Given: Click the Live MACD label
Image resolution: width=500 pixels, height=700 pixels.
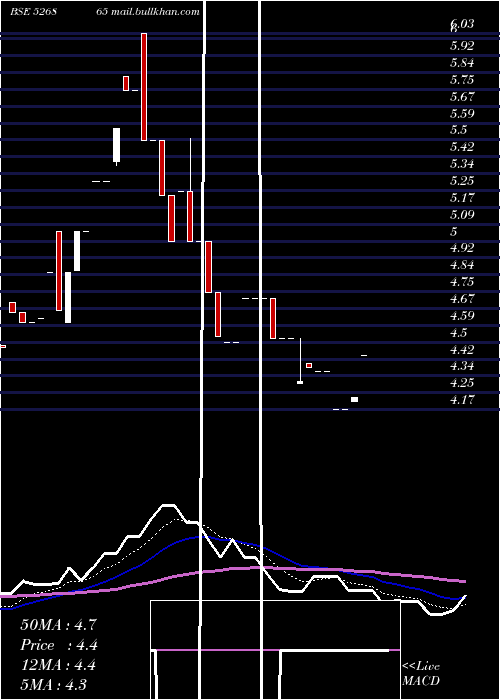Looking at the screenshot, I should 421,673.
